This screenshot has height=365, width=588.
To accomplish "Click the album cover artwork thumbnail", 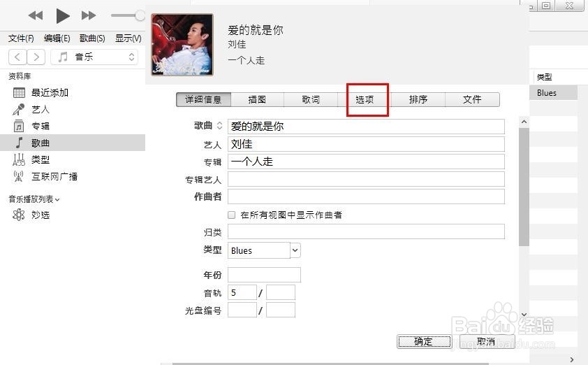I will (182, 45).
